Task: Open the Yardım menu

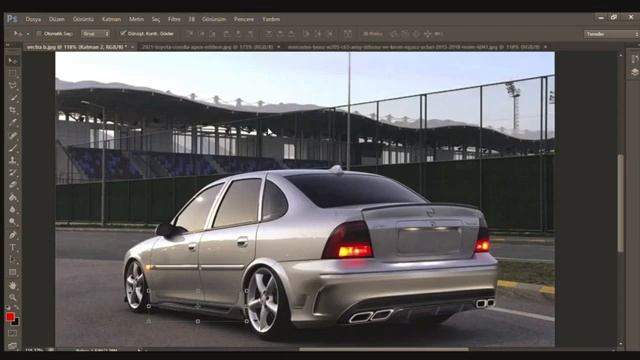Action: click(x=271, y=19)
